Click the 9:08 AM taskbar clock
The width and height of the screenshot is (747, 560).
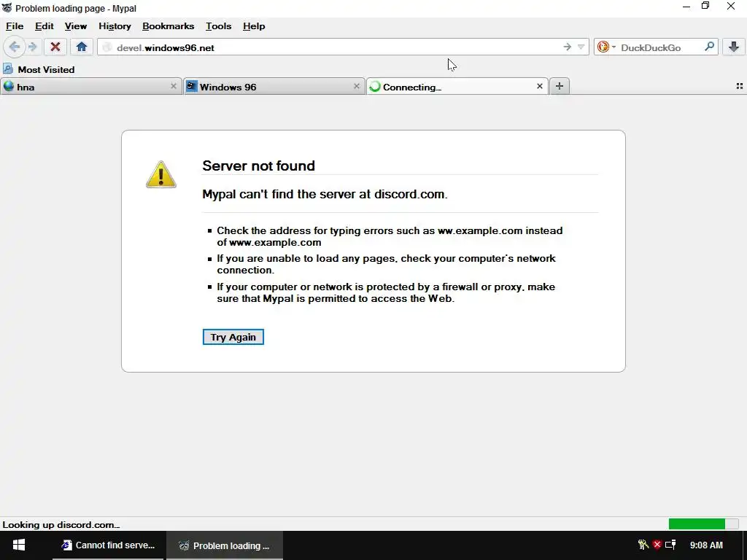click(x=706, y=545)
